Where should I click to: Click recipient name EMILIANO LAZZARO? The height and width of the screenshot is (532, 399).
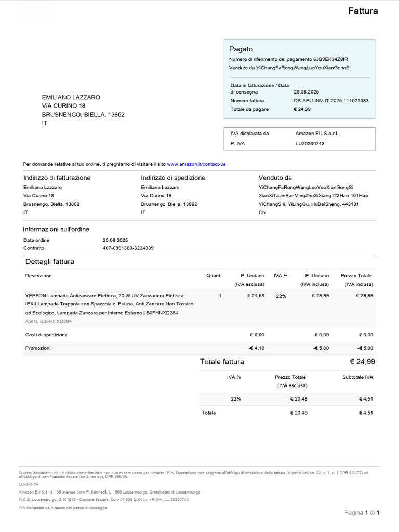coord(71,97)
